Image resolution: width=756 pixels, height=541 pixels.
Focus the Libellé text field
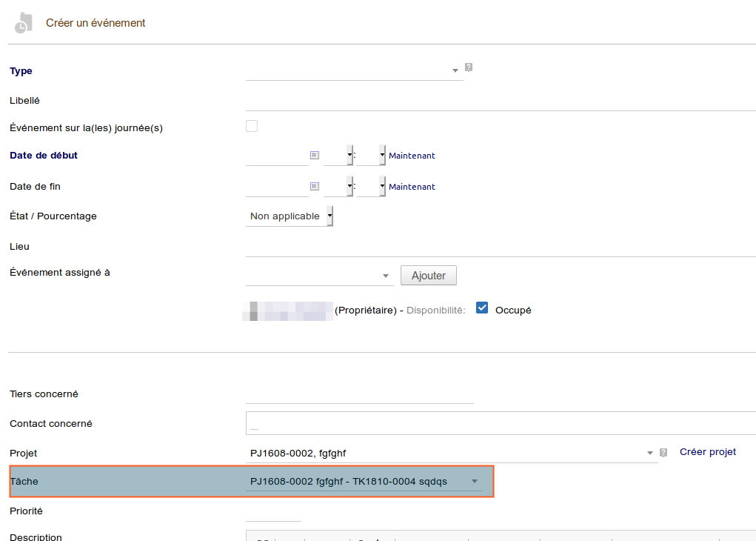coord(500,101)
